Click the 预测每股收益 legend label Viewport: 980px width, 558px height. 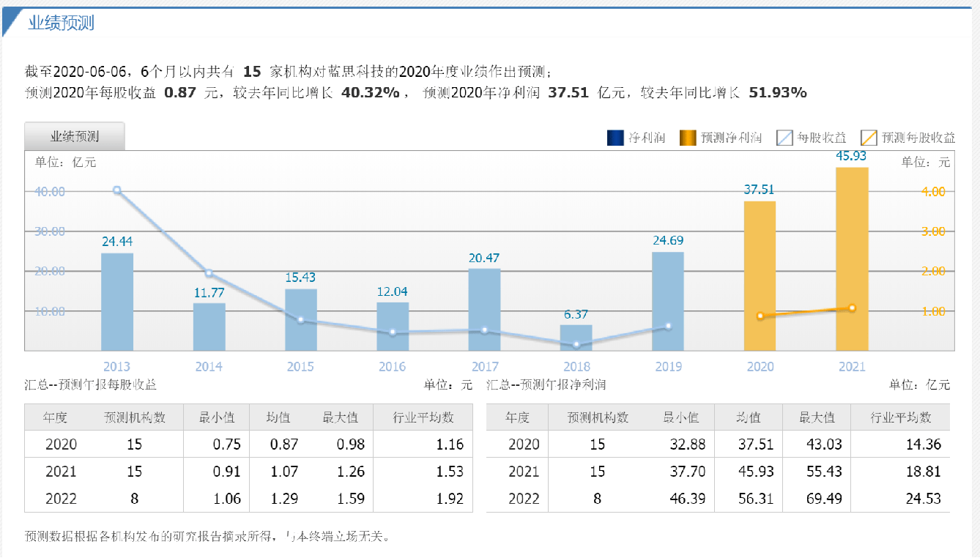tap(918, 138)
